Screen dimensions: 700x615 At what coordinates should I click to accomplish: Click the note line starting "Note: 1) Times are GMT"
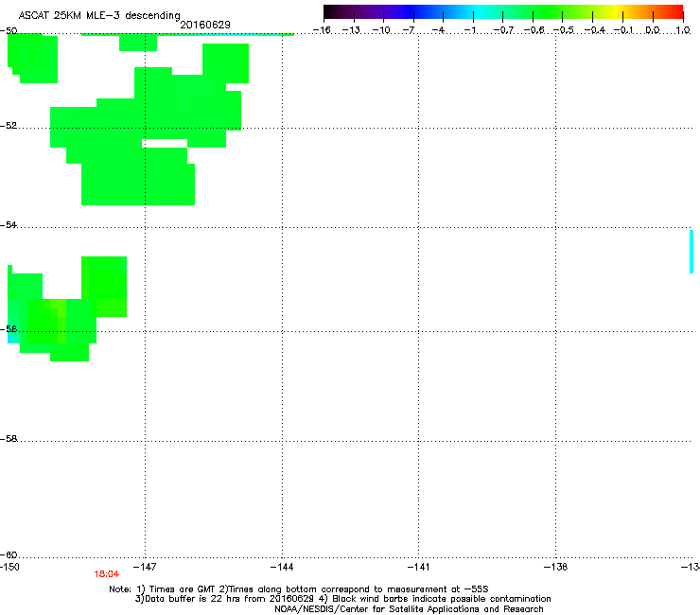pyautogui.click(x=299, y=589)
